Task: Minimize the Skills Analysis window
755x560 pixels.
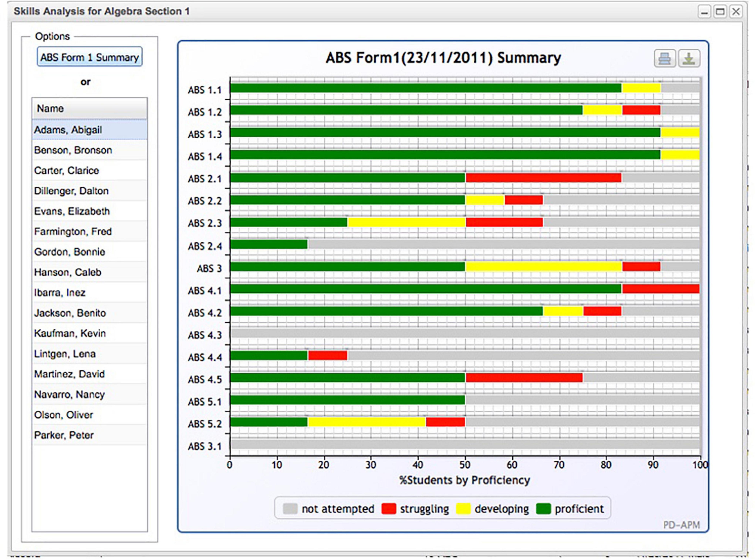Action: (705, 11)
